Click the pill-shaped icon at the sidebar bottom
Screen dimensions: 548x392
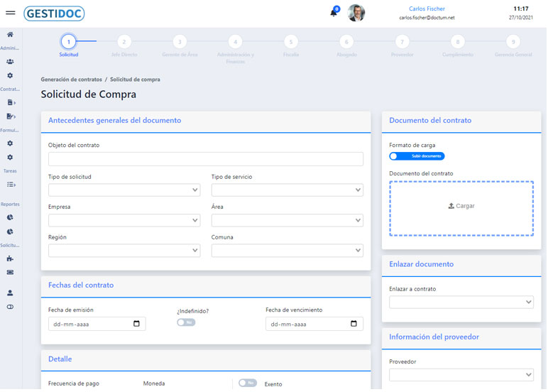click(x=10, y=307)
